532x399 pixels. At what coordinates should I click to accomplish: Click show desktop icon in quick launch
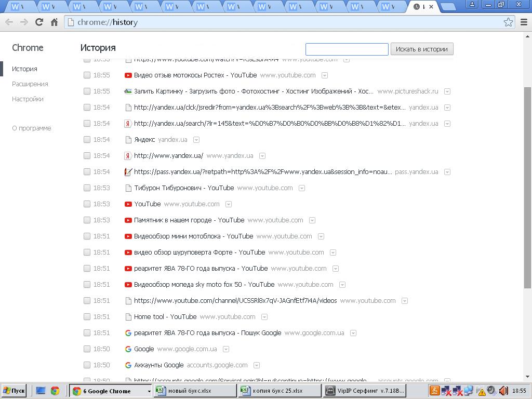click(x=41, y=391)
